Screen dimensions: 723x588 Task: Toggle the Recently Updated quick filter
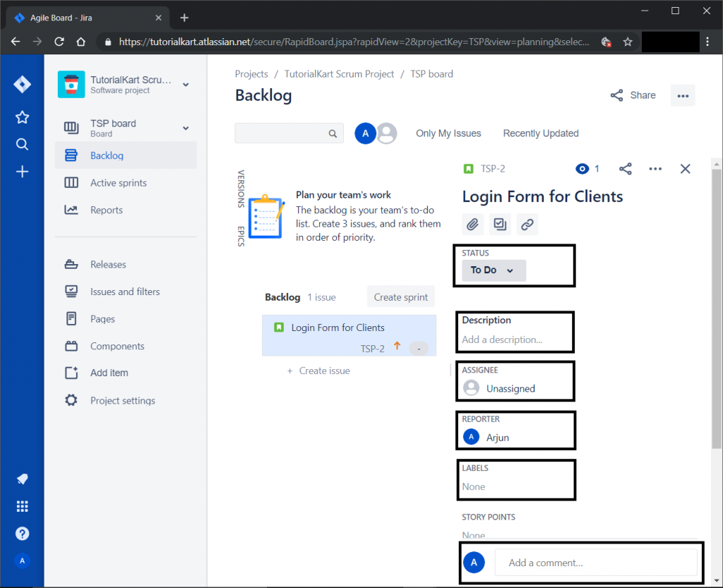pos(540,133)
